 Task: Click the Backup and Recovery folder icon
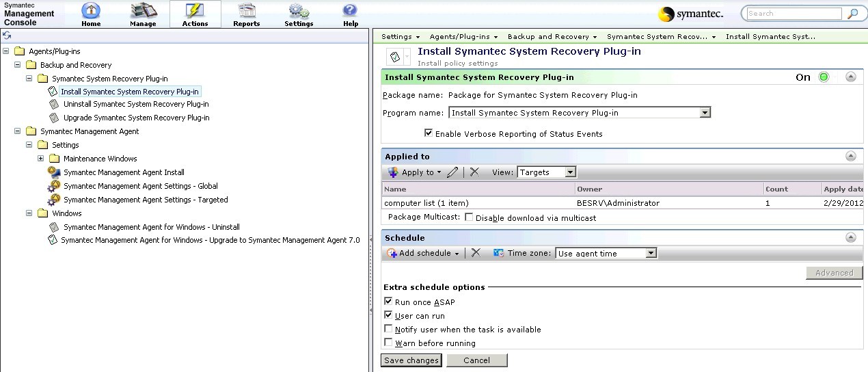31,65
